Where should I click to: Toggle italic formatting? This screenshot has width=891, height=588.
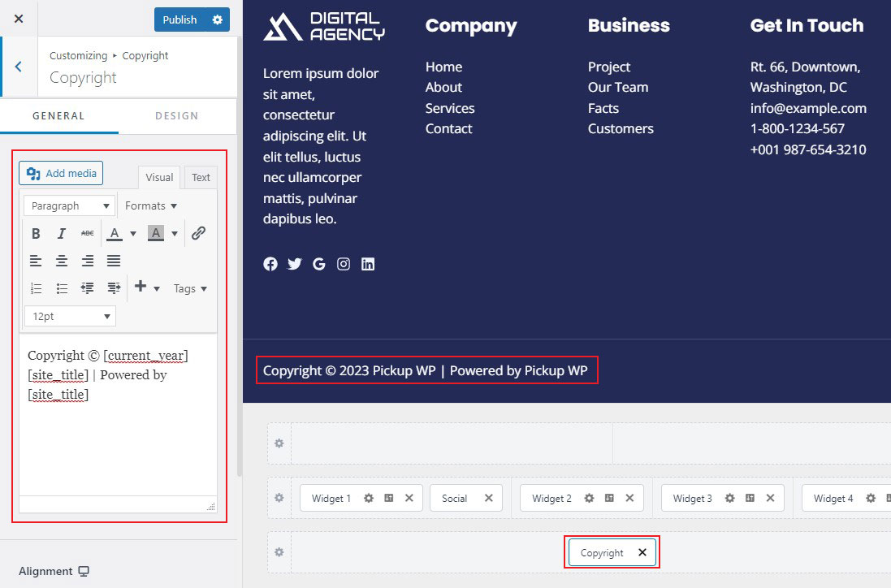[x=62, y=234]
